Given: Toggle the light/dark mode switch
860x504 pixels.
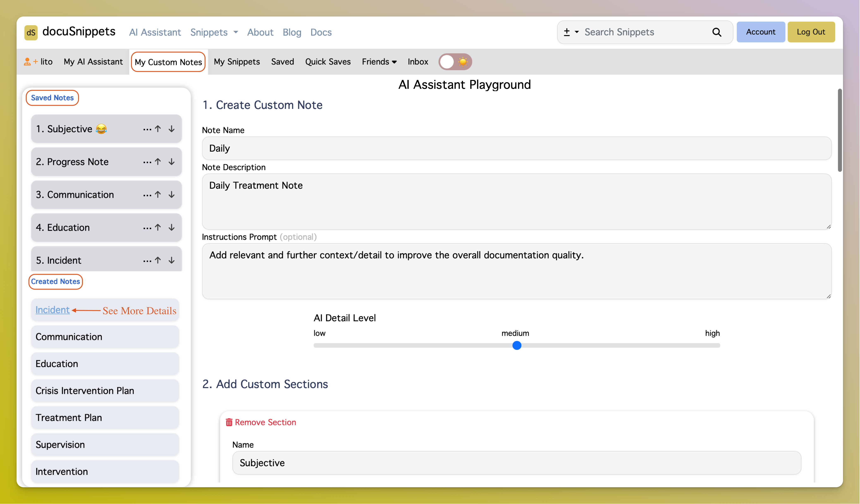Looking at the screenshot, I should (455, 62).
